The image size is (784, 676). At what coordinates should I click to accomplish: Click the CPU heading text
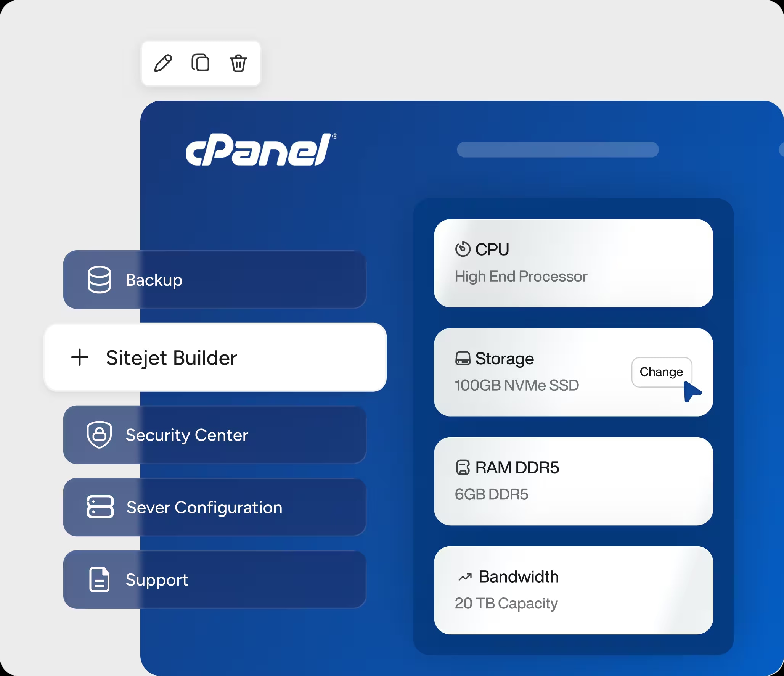tap(492, 249)
